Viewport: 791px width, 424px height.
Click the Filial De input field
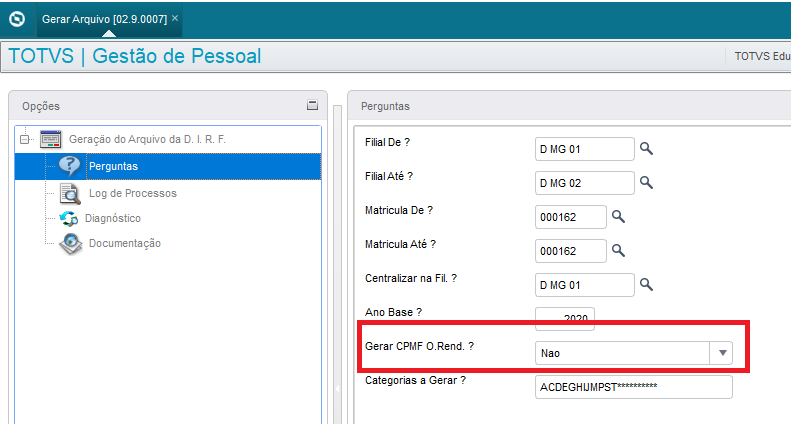point(584,149)
